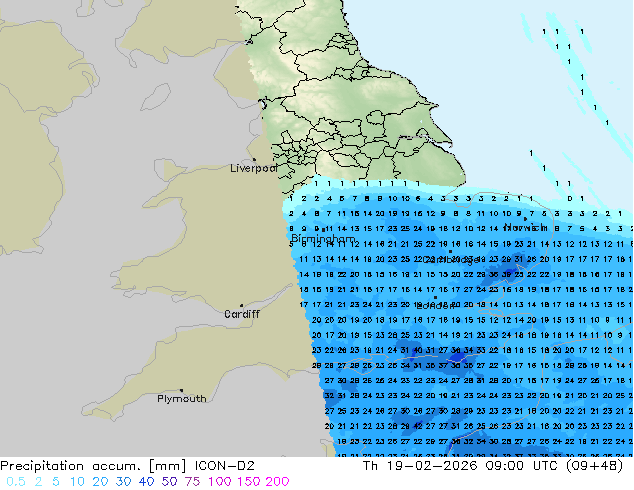Click the Liverpool city label
The image size is (634, 490).
[254, 168]
